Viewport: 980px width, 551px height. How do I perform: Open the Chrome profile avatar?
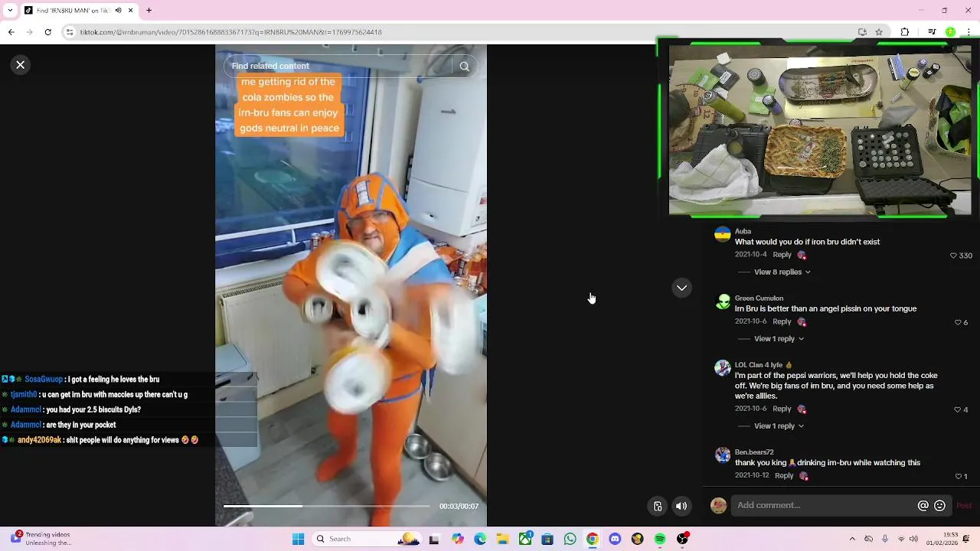coord(950,32)
